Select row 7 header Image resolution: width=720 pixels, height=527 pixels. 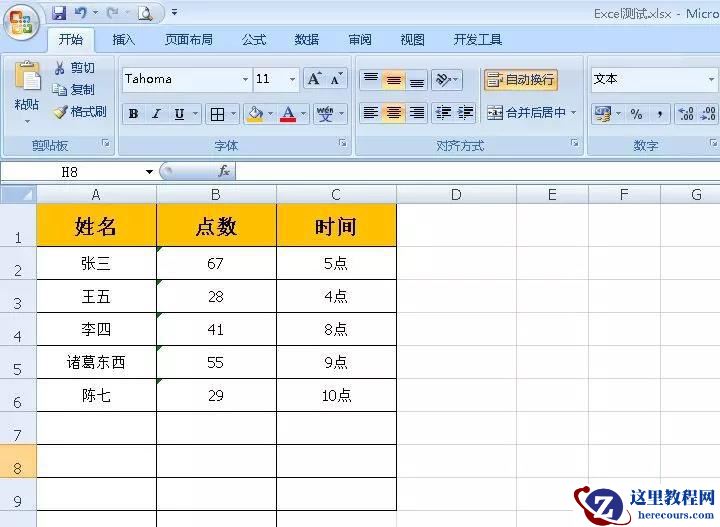click(x=17, y=428)
